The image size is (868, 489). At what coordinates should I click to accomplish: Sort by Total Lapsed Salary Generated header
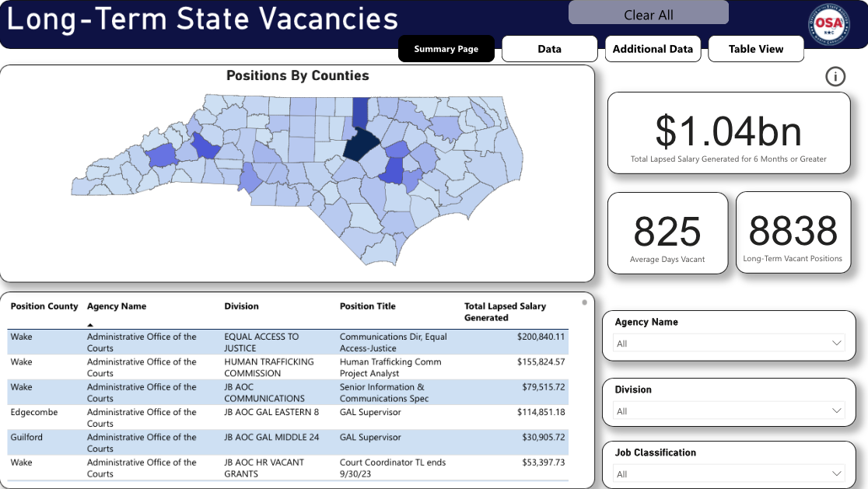pyautogui.click(x=505, y=312)
